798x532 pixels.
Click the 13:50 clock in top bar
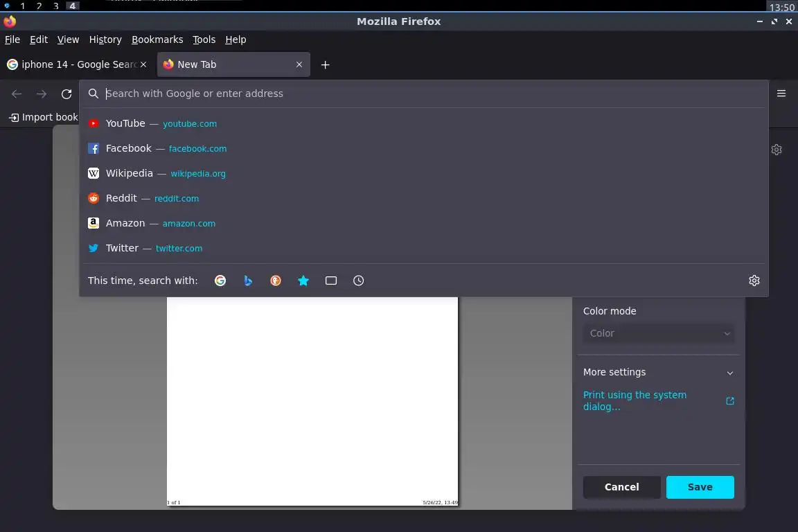(x=781, y=7)
